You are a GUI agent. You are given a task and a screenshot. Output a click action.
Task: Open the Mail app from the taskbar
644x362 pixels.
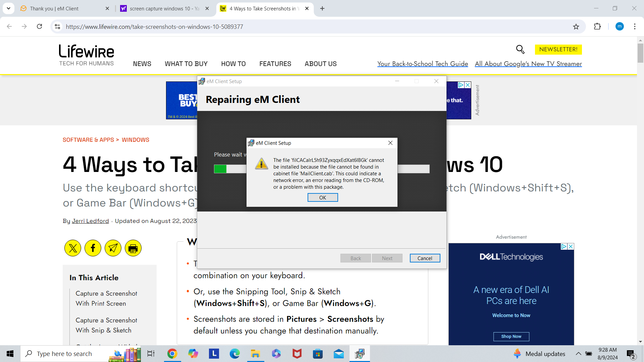339,354
